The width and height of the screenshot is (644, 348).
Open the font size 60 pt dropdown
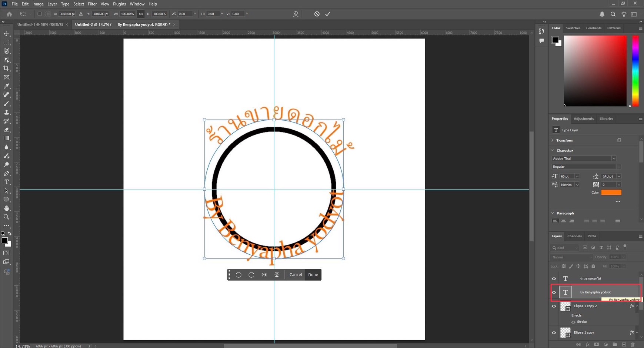[577, 176]
